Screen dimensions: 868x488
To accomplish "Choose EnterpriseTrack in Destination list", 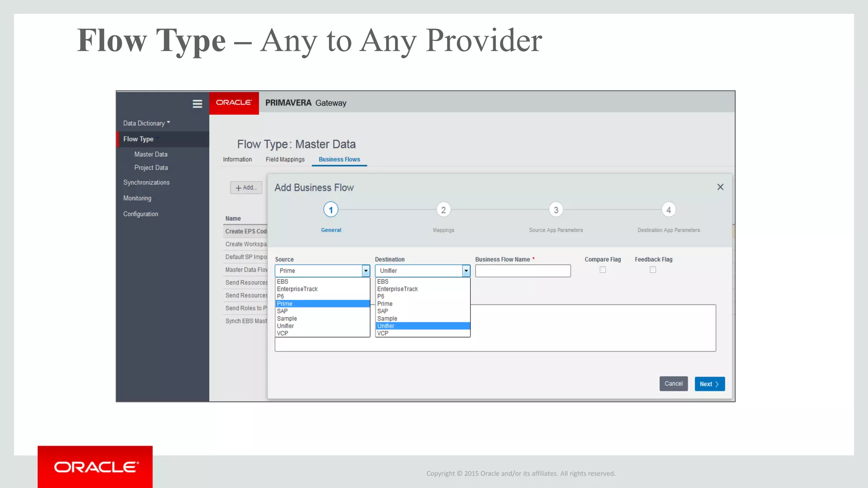I will click(x=423, y=289).
